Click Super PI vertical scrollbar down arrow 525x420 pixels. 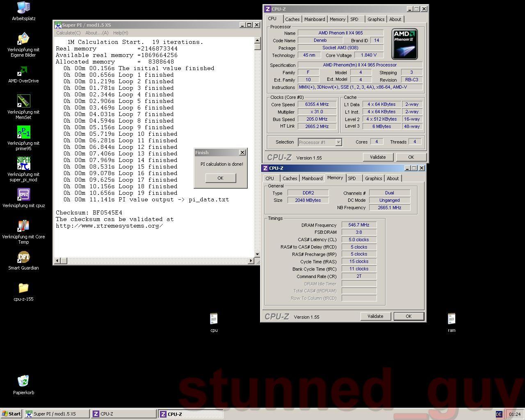click(257, 254)
